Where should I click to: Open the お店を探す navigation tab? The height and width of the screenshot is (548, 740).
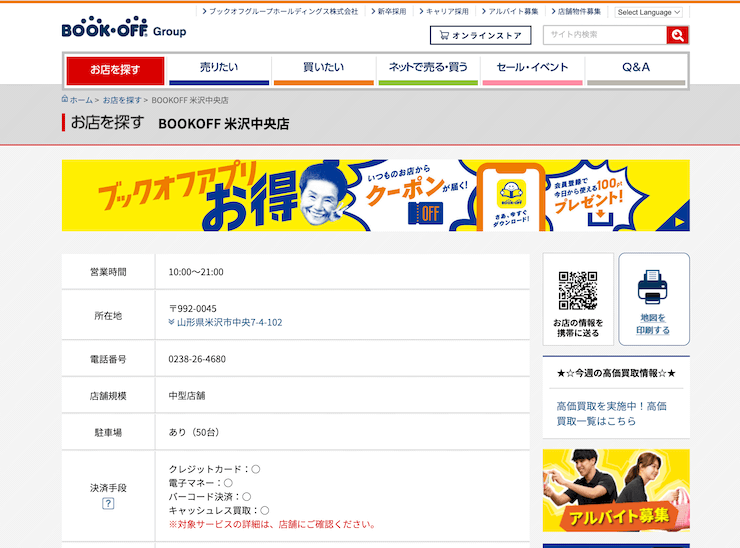[115, 70]
